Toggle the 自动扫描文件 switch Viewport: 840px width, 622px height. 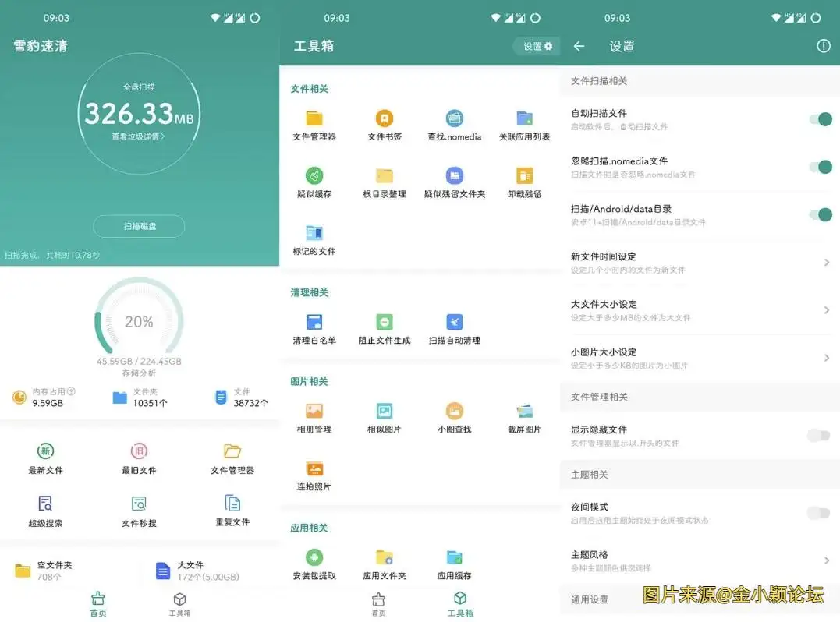[x=820, y=119]
